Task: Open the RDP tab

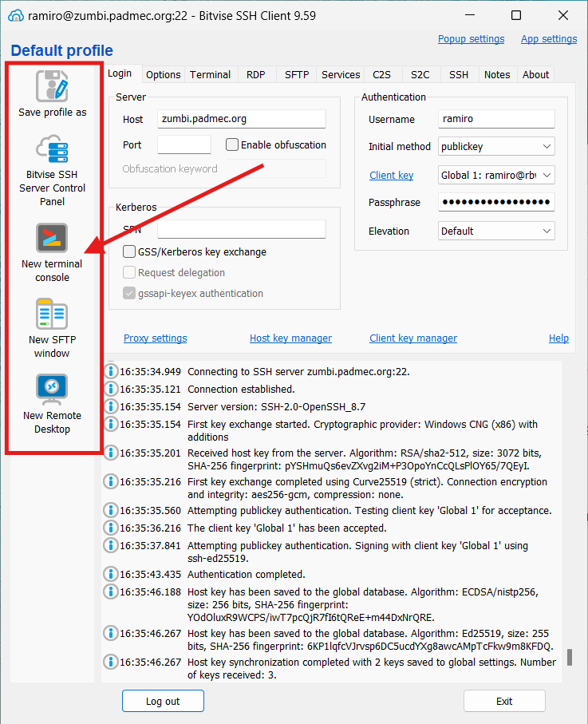Action: point(255,75)
